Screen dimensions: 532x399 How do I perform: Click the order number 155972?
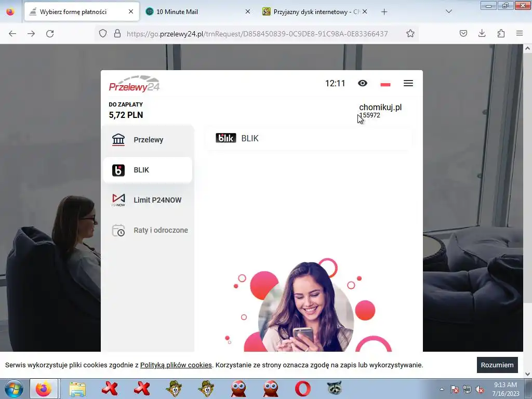370,115
